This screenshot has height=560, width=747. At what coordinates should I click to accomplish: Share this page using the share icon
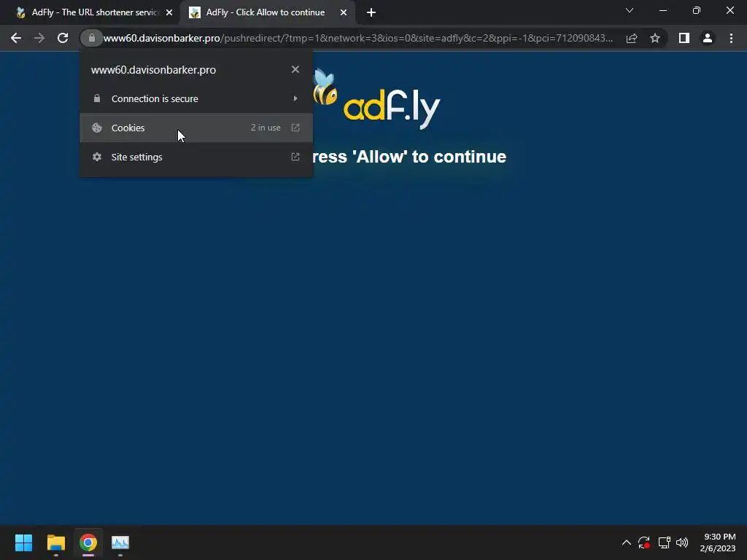632,38
